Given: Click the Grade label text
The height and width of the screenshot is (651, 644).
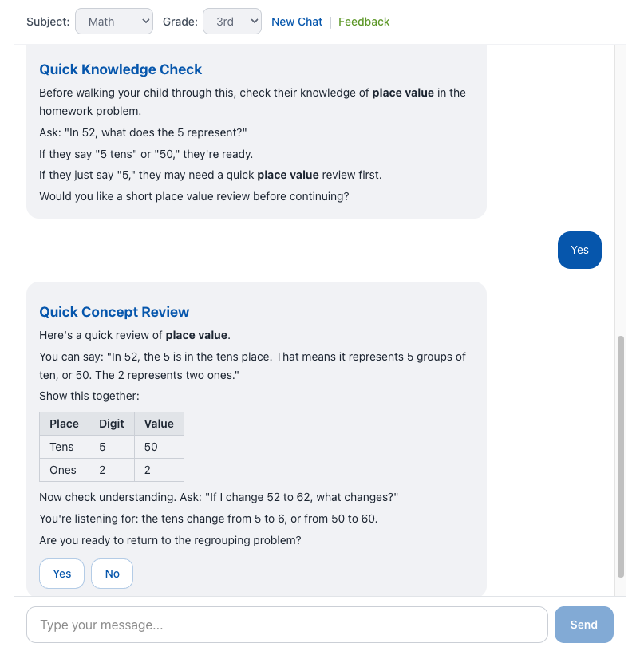Looking at the screenshot, I should pos(180,22).
